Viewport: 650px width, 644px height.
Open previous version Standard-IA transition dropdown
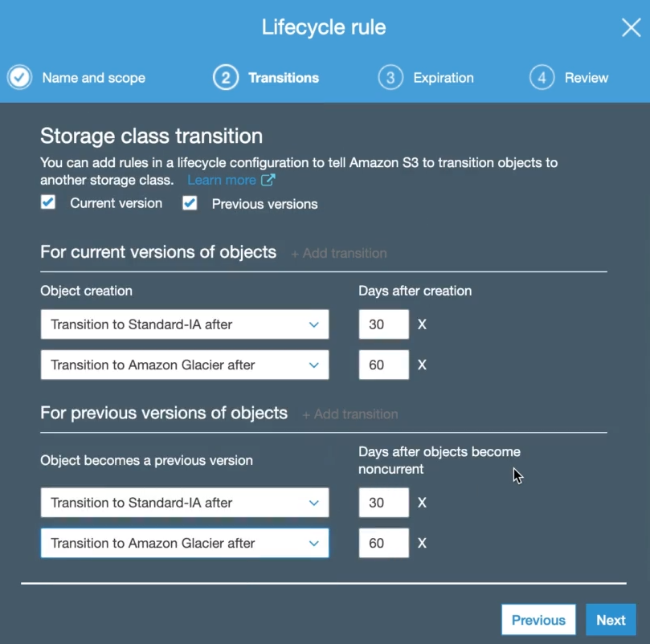pos(185,503)
